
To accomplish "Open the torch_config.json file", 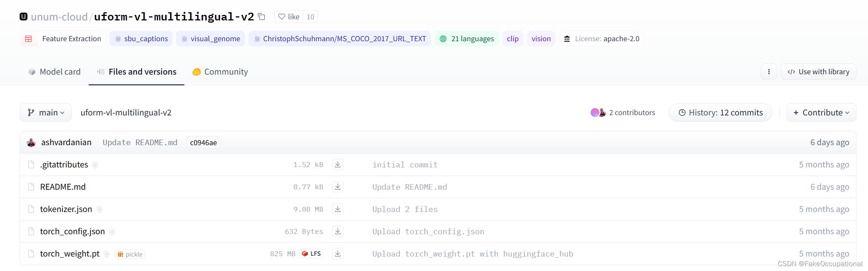I will [72, 231].
